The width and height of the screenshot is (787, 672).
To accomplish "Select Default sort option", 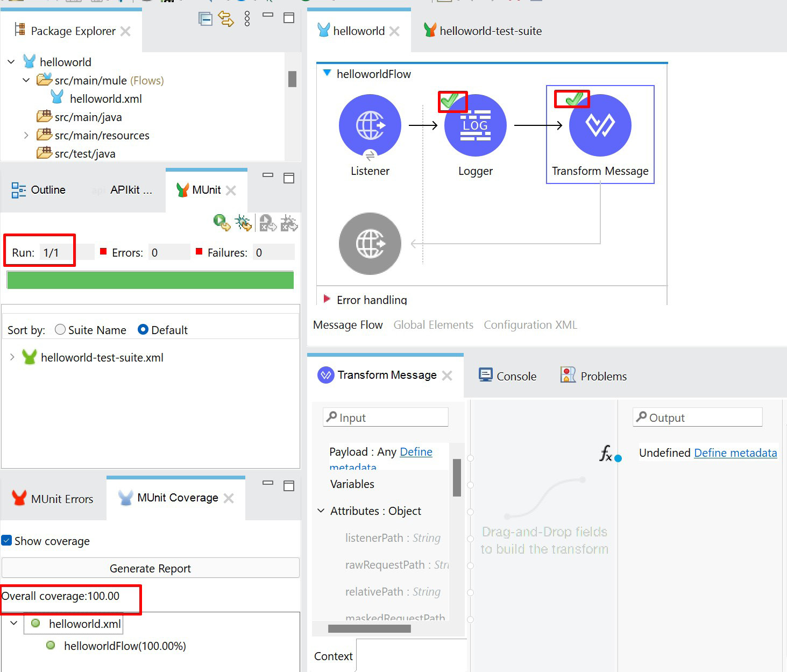I will coord(143,329).
